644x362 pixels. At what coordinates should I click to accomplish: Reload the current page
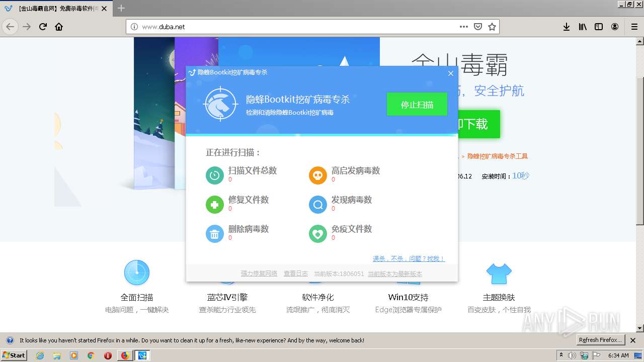click(x=43, y=27)
